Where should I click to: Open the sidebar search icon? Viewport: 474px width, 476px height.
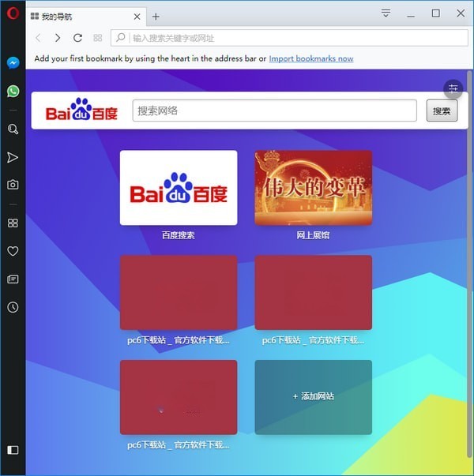(x=13, y=129)
